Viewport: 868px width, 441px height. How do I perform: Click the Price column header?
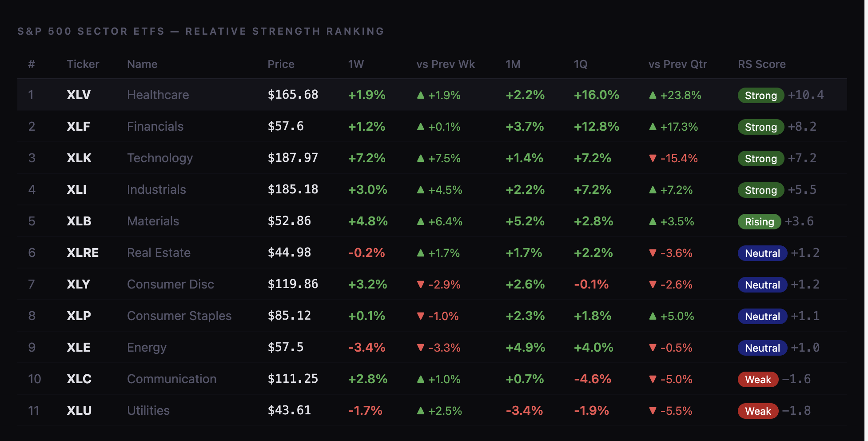(x=281, y=64)
